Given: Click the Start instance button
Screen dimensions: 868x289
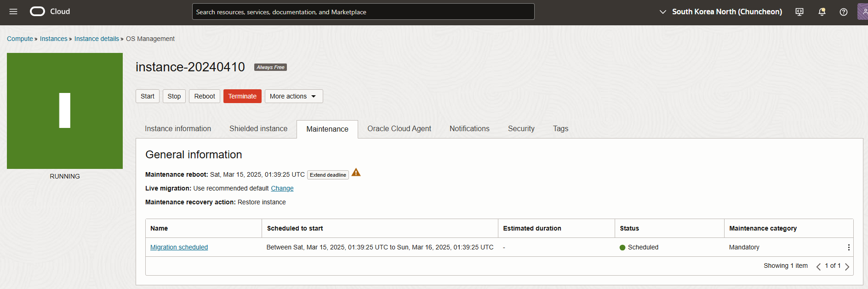Looking at the screenshot, I should click(x=148, y=96).
